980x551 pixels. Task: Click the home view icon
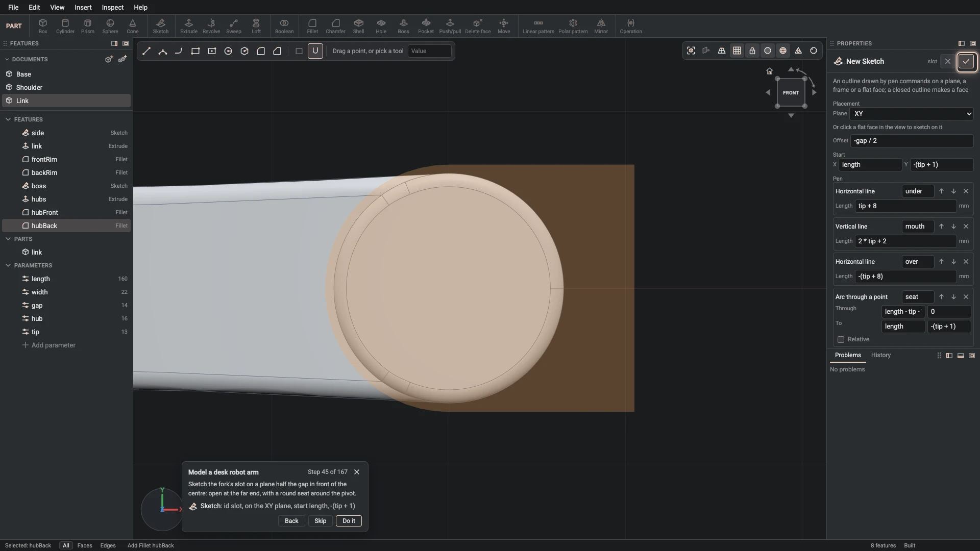click(x=770, y=71)
